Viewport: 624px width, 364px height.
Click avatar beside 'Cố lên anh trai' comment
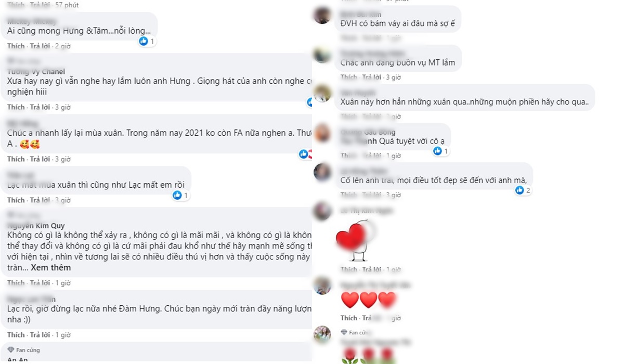322,172
